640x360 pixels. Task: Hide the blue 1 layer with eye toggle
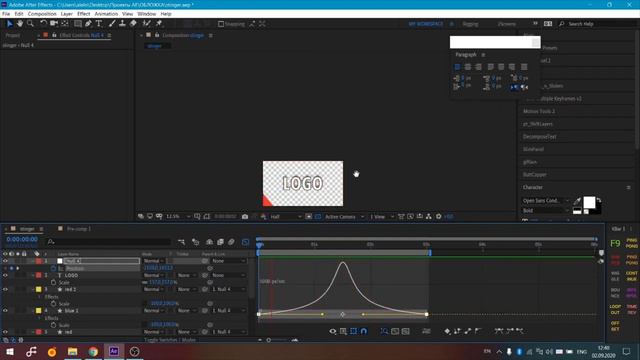[5, 311]
